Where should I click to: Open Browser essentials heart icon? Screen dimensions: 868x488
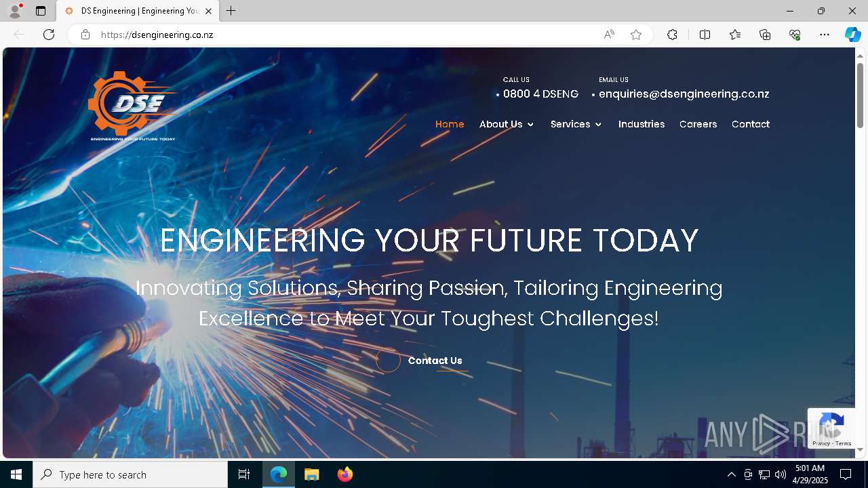[795, 35]
